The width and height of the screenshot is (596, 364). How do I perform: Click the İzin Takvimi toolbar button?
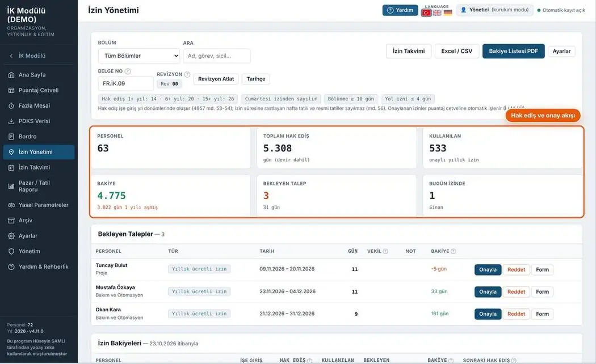(x=409, y=51)
